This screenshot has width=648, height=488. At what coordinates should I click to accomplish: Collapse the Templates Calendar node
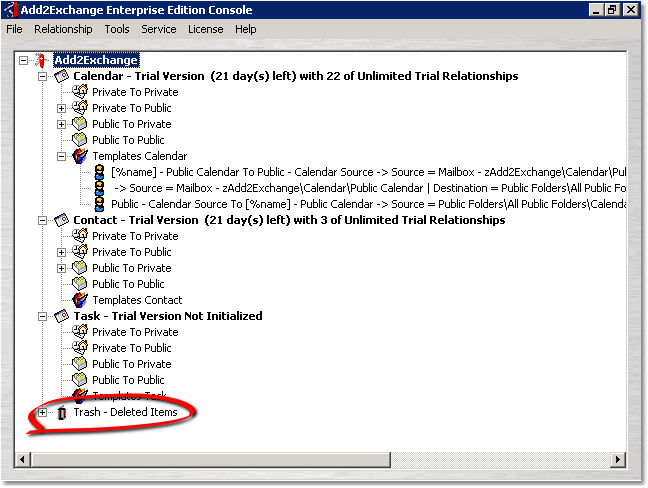tap(61, 156)
